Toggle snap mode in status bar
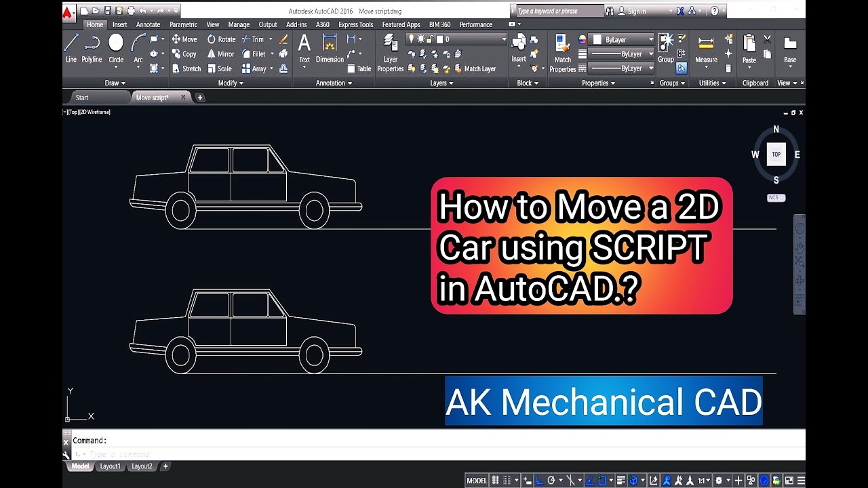 point(507,481)
